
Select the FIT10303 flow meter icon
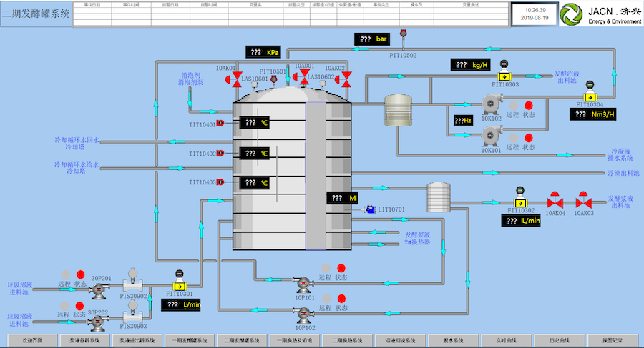pyautogui.click(x=504, y=72)
